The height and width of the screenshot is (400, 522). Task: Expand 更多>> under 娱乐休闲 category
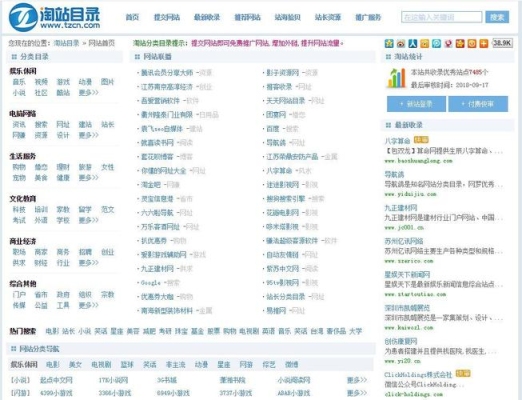[89, 92]
